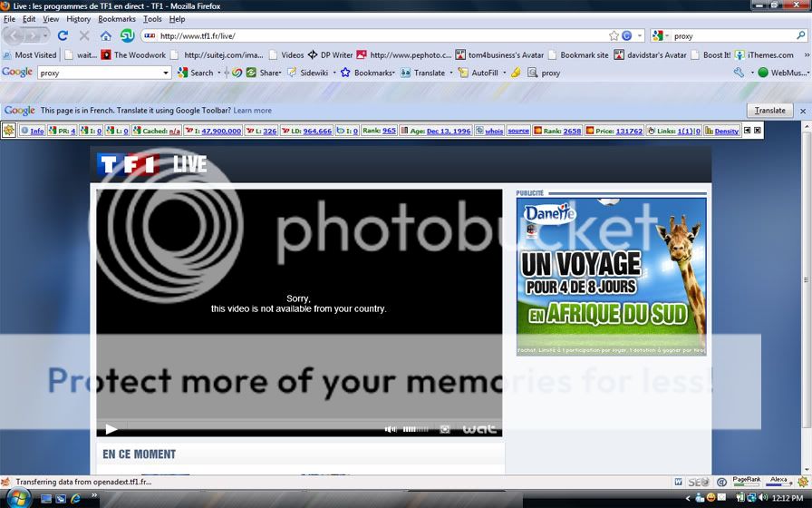Open the DP Writer bookmark
This screenshot has width=812, height=508.
(x=331, y=55)
